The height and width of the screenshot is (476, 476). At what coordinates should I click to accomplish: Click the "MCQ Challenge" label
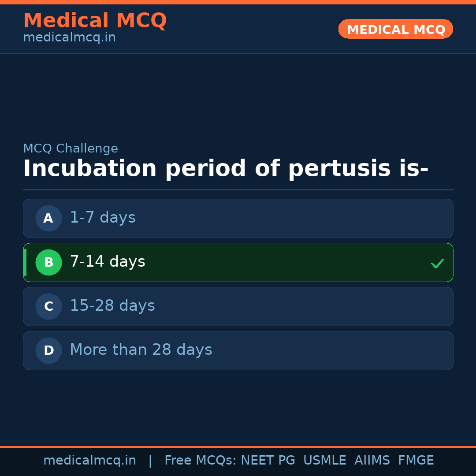tap(71, 149)
